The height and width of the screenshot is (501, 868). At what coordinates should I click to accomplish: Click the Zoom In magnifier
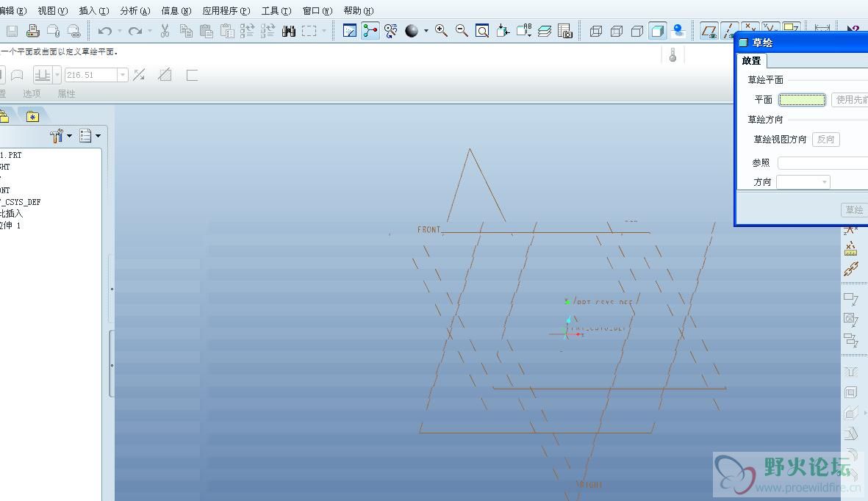pyautogui.click(x=441, y=31)
